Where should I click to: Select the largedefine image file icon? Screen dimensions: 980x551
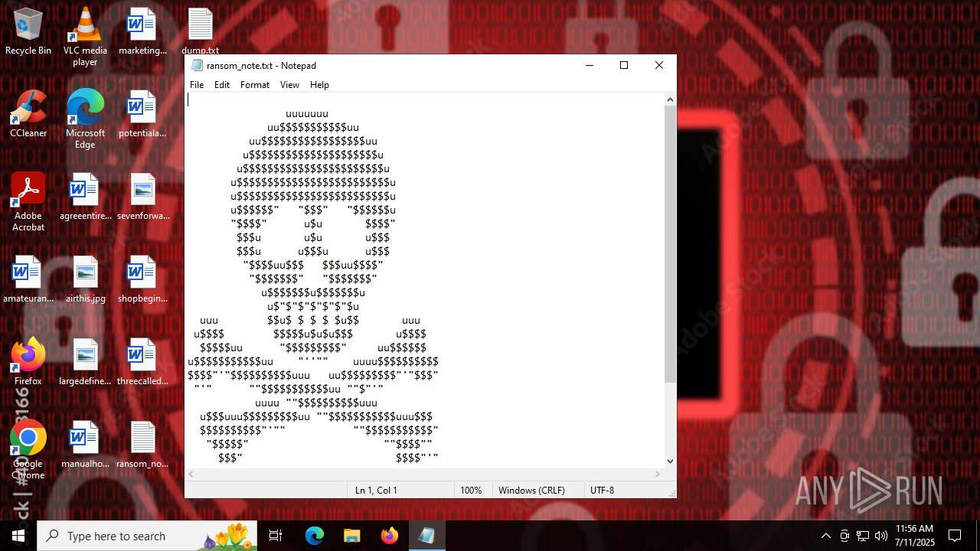(85, 363)
